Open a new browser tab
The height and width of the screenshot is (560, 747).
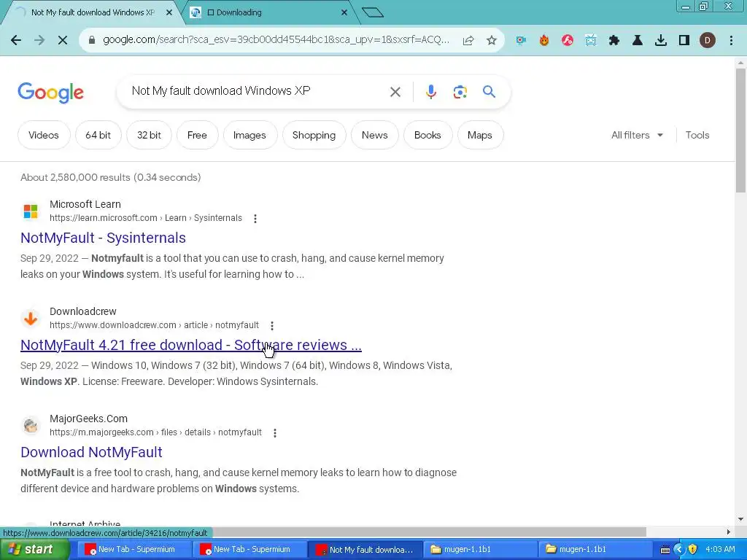coord(373,12)
